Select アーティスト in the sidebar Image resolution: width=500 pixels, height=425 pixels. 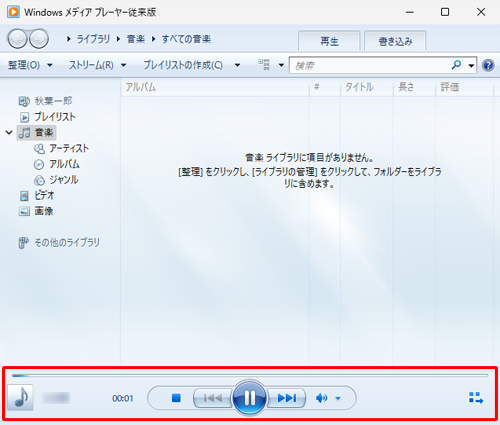pos(61,148)
